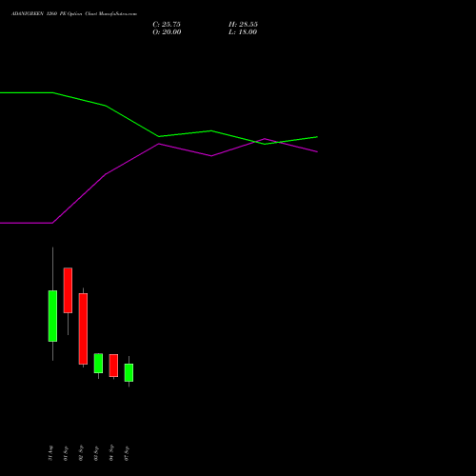Click the chart title text at top left
The width and height of the screenshot is (476, 476).
[74, 14]
